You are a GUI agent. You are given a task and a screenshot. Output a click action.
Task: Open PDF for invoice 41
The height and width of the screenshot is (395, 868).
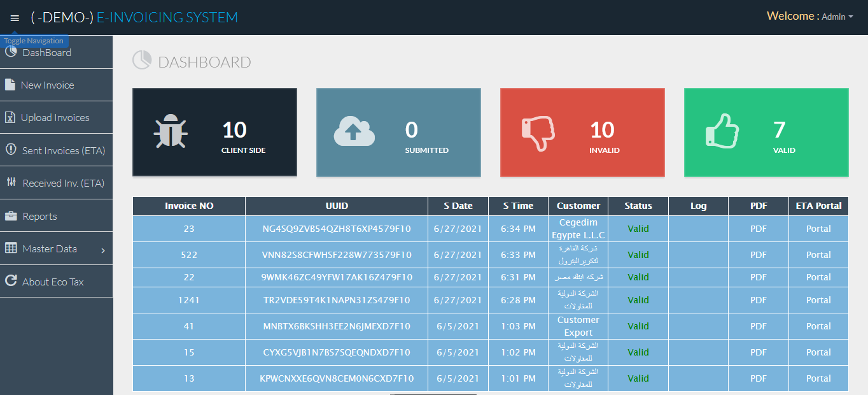point(759,326)
